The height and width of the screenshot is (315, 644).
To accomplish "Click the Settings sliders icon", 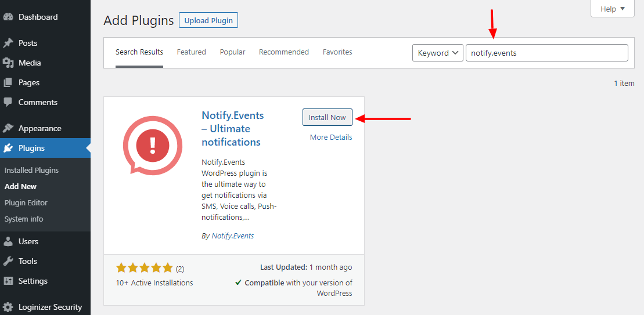I will pyautogui.click(x=8, y=281).
